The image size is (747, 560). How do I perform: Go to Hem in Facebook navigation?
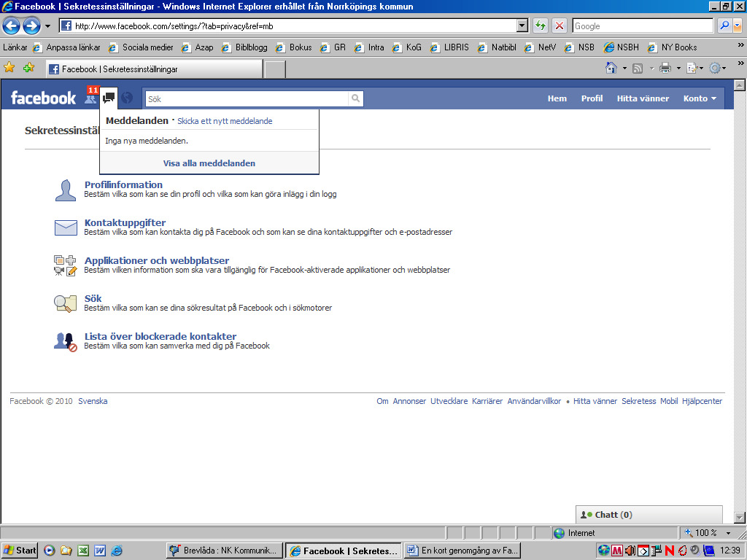557,98
